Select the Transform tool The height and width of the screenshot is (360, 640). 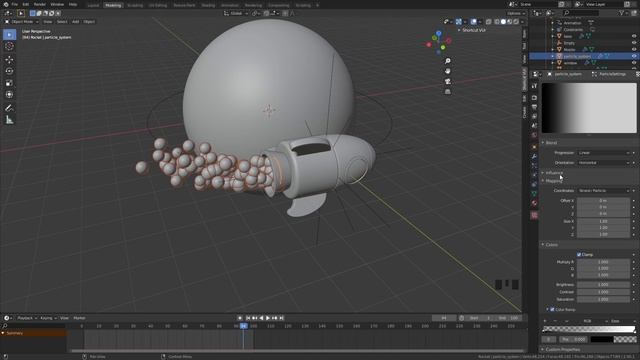pos(9,95)
